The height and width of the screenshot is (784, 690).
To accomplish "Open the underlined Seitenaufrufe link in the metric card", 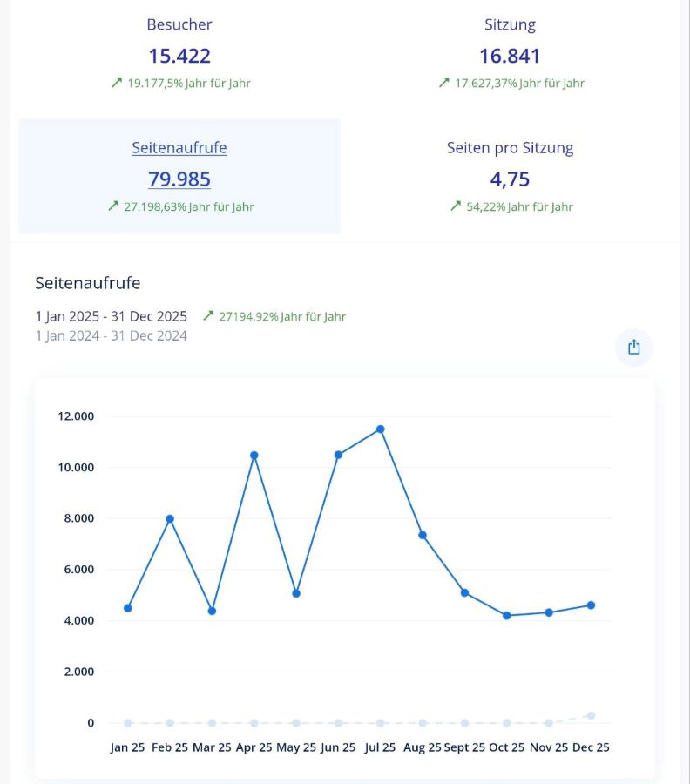I will coord(179,148).
